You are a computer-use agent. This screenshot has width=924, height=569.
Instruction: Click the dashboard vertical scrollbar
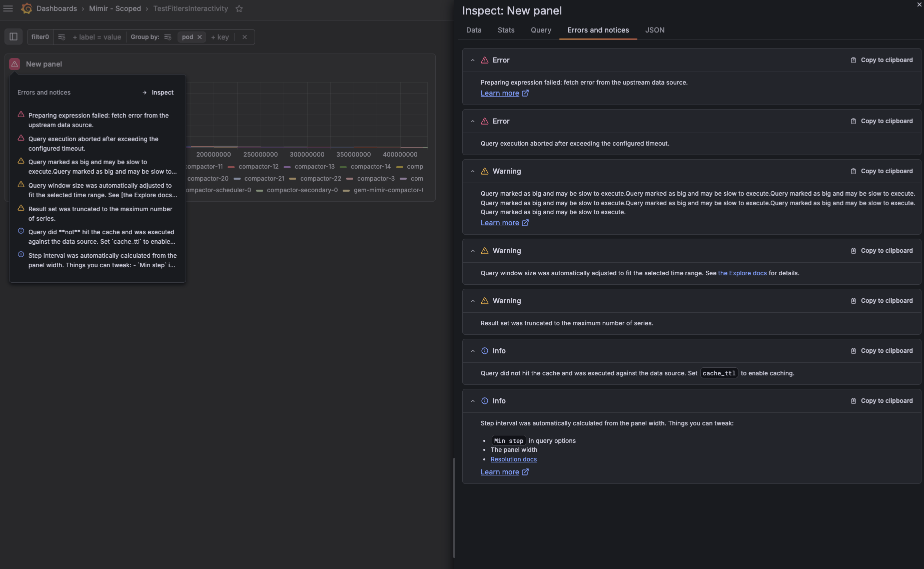[x=454, y=507]
